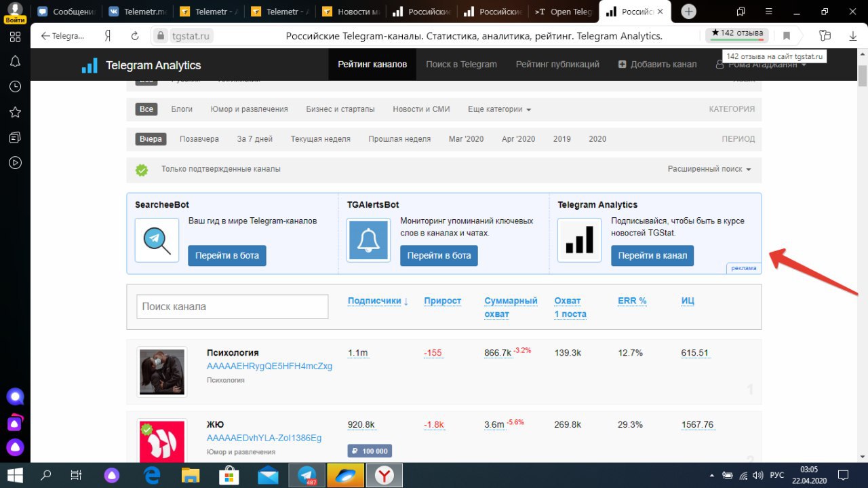Filter category Блоги
This screenshot has width=868, height=488.
pyautogui.click(x=182, y=109)
